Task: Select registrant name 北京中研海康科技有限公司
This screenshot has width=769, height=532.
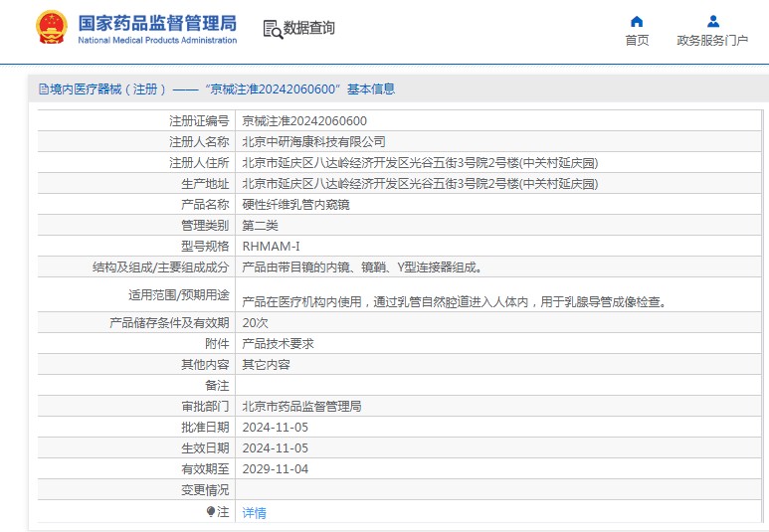Action: point(314,142)
